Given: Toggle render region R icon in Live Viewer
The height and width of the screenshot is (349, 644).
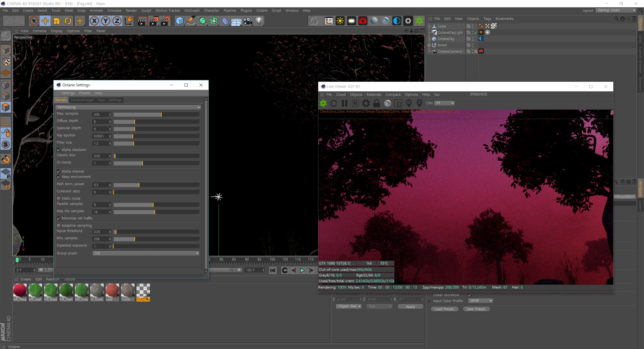Looking at the screenshot, I should (x=355, y=103).
